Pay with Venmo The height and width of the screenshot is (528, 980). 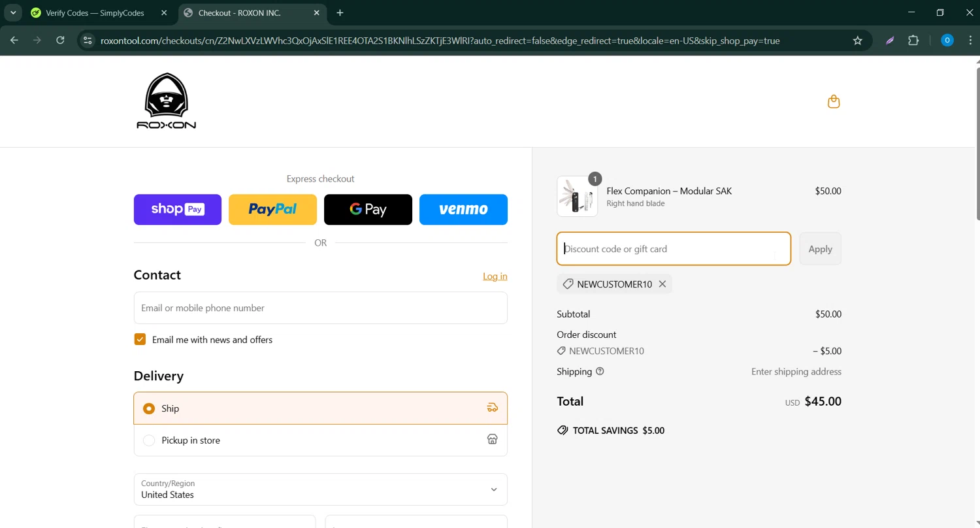(463, 209)
